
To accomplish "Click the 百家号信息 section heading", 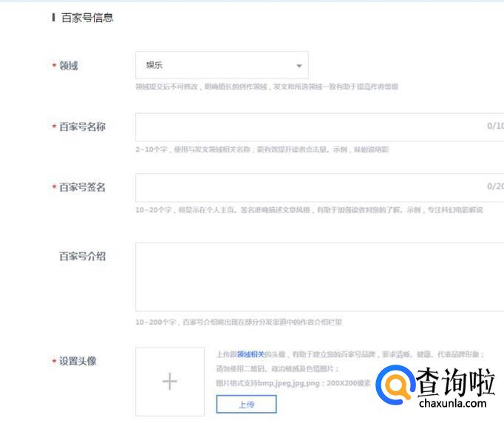I will [x=87, y=17].
